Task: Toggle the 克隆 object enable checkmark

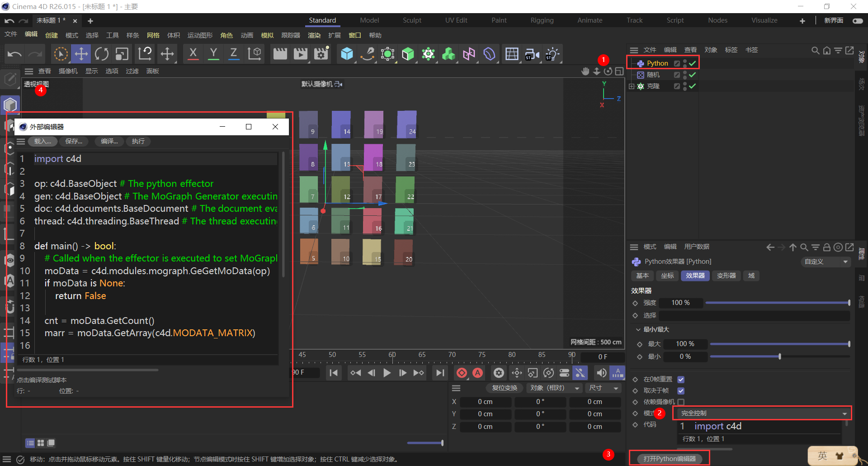Action: 693,86
